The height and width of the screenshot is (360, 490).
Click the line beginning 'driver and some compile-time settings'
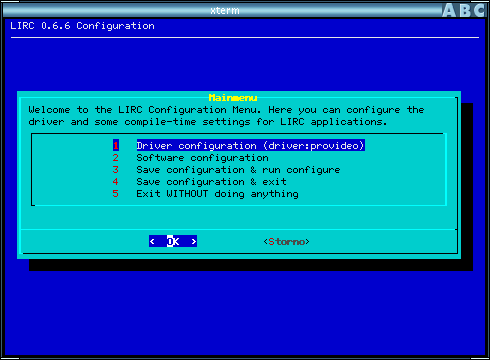pyautogui.click(x=208, y=122)
